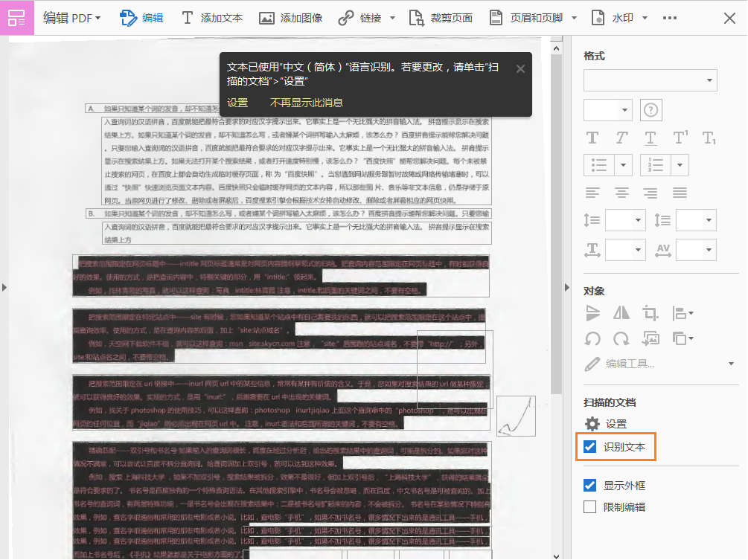Expand the 页眉和页脚 dropdown arrow
Image resolution: width=748 pixels, height=560 pixels.
(x=574, y=18)
